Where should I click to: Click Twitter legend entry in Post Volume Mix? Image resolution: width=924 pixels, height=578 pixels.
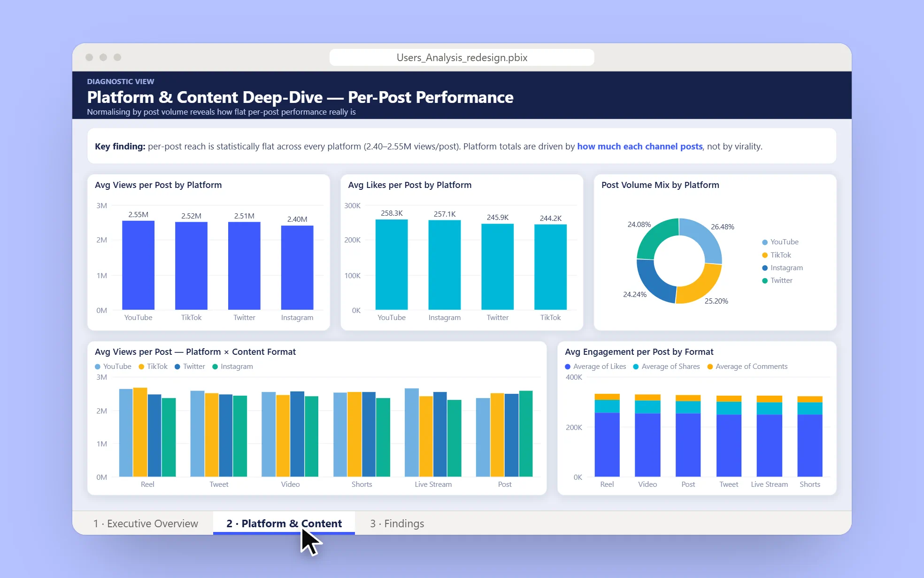[x=777, y=281]
